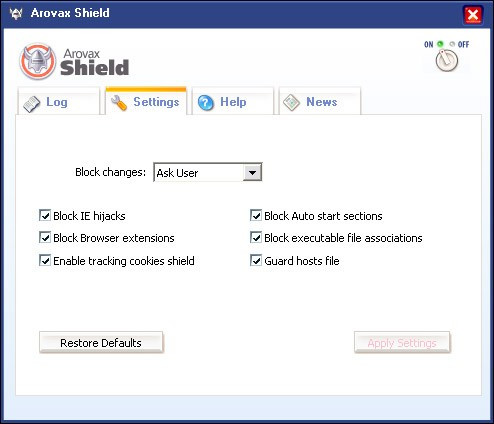Flip the ON/OFF shield power switch
This screenshot has width=494, height=424.
tap(447, 60)
